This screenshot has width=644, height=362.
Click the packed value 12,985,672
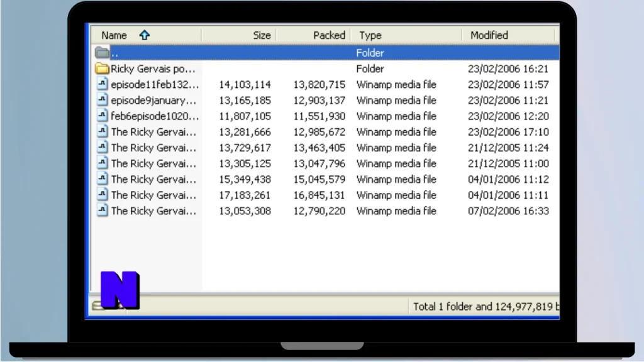coord(319,132)
